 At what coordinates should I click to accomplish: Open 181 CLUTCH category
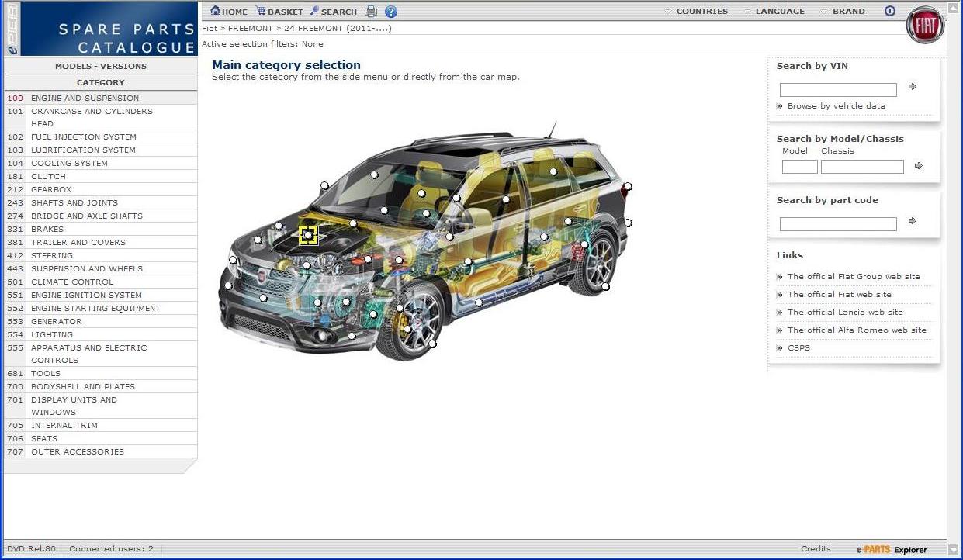pyautogui.click(x=101, y=177)
